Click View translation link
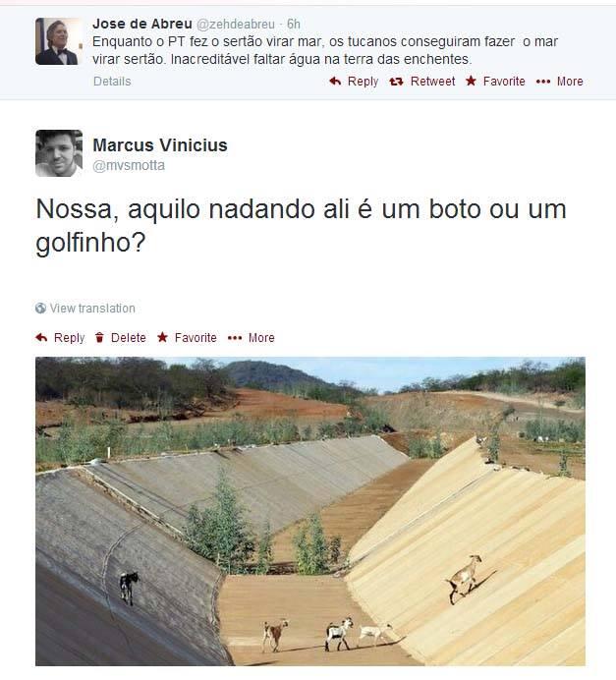This screenshot has width=616, height=680. (x=92, y=308)
